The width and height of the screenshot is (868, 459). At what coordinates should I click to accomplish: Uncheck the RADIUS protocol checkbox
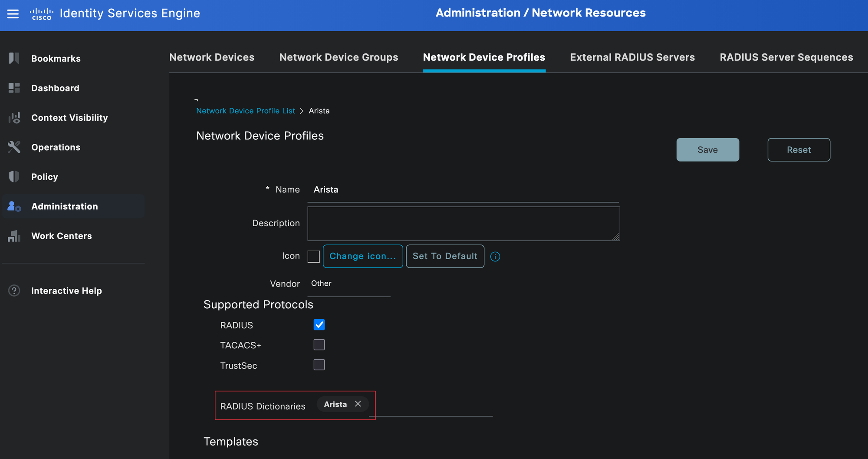click(319, 325)
